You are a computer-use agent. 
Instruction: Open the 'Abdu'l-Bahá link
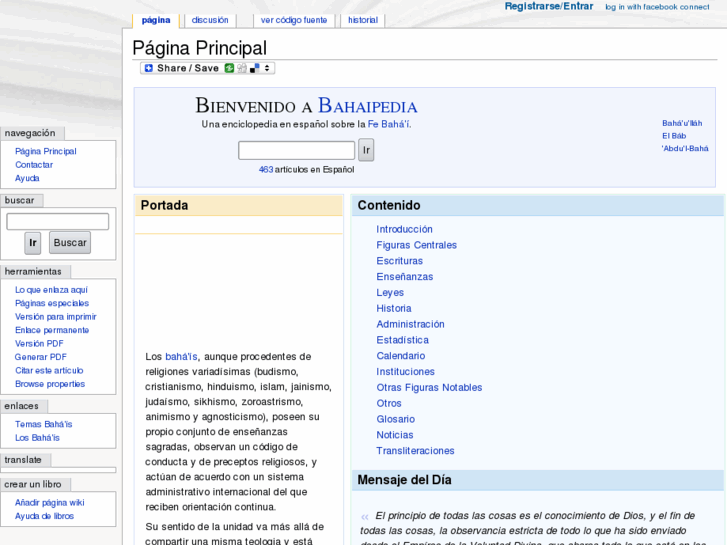(x=685, y=148)
